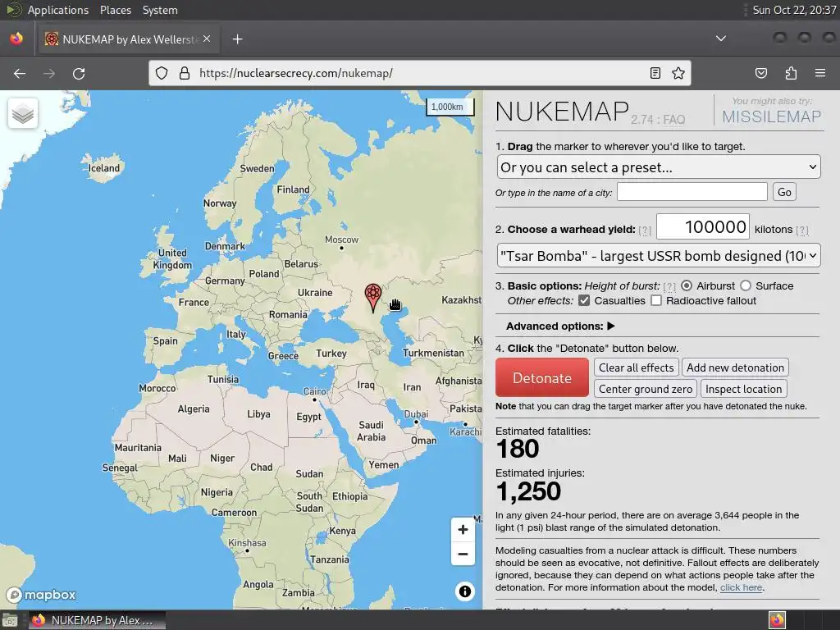
Task: Save page to Pocket
Action: (x=761, y=73)
